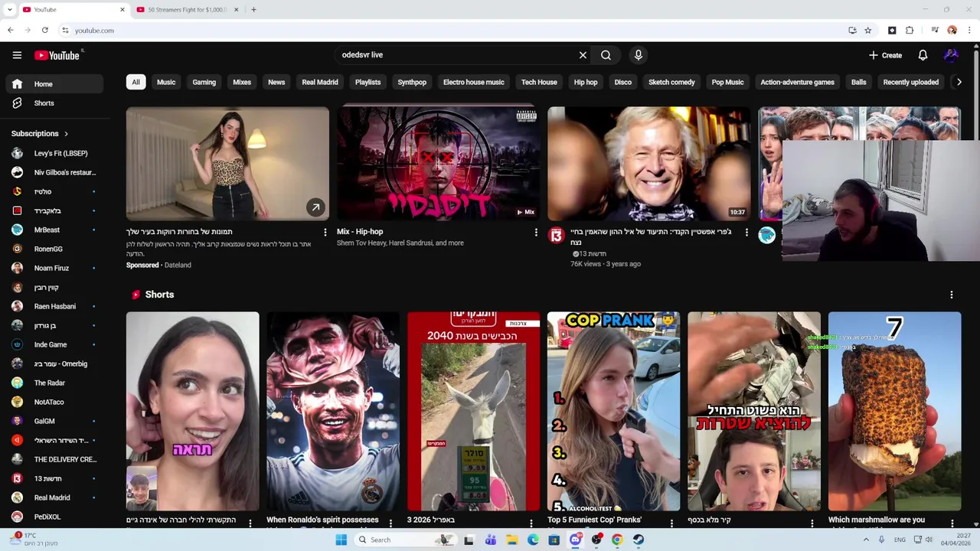Viewport: 980px width, 551px height.
Task: Open the tab search dropdown arrow
Action: click(x=9, y=10)
